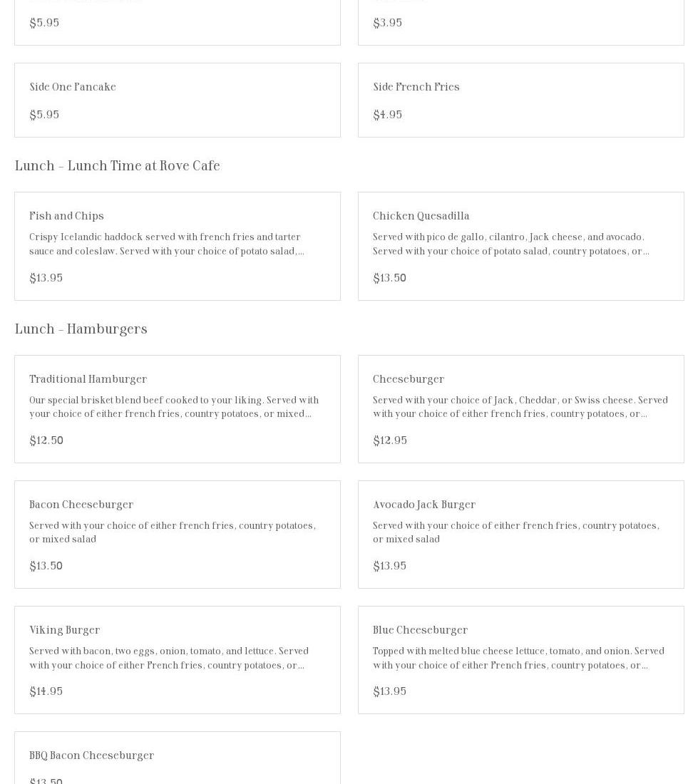Click the Traditional Hamburger $12.50 price
The width and height of the screenshot is (688, 784).
coord(46,440)
